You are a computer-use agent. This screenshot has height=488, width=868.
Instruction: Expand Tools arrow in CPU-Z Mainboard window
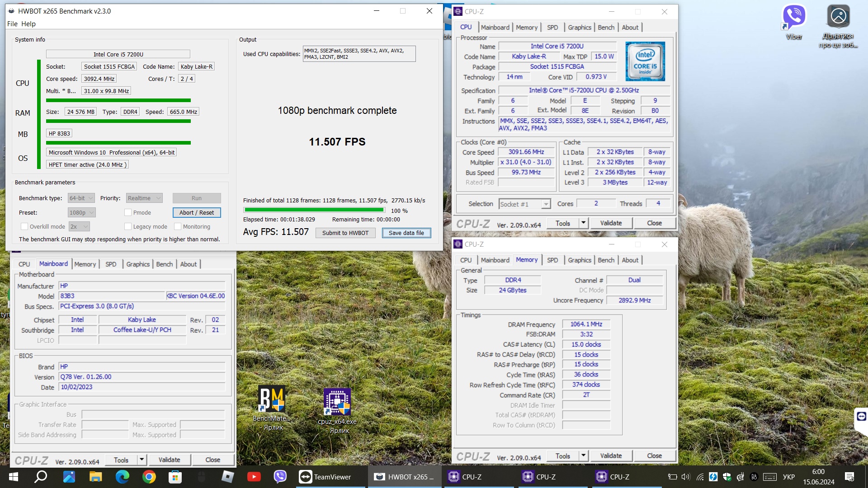[x=142, y=460]
